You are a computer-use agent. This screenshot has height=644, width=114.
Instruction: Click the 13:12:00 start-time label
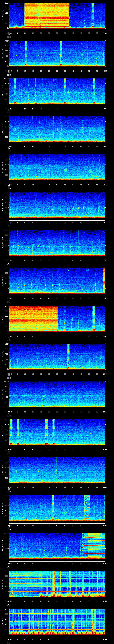pyautogui.click(x=9, y=487)
